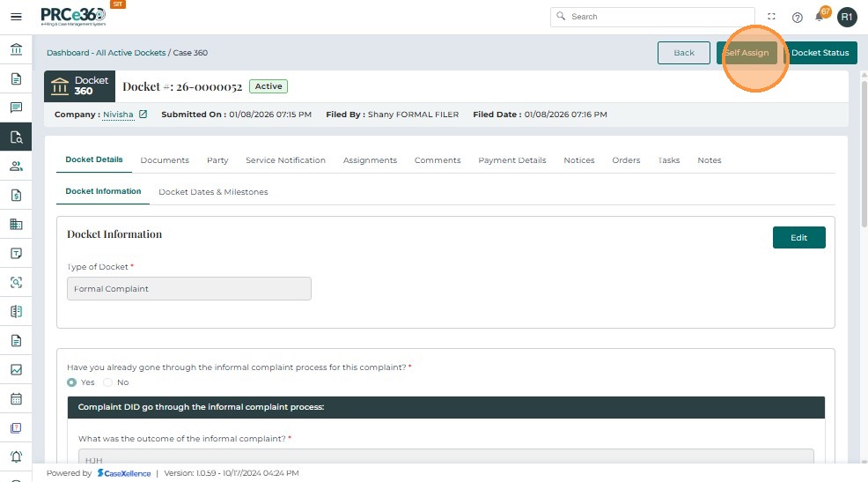Toggle fullscreen mode icon
The width and height of the screenshot is (868, 482).
[x=772, y=17]
